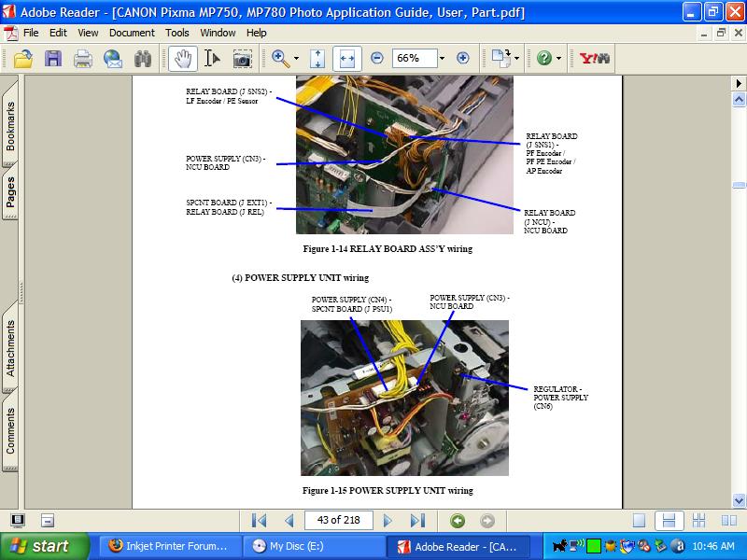Click the Yahoo search toolbar icon

(x=595, y=59)
